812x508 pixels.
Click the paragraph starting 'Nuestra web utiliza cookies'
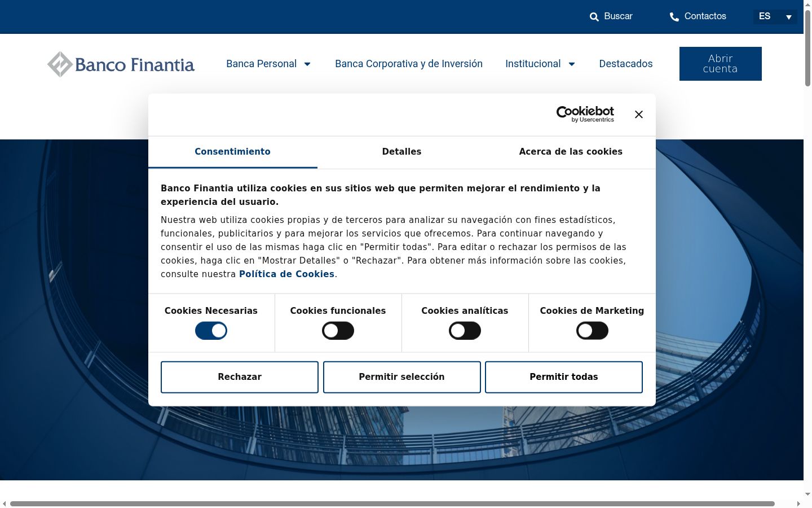[x=394, y=247]
